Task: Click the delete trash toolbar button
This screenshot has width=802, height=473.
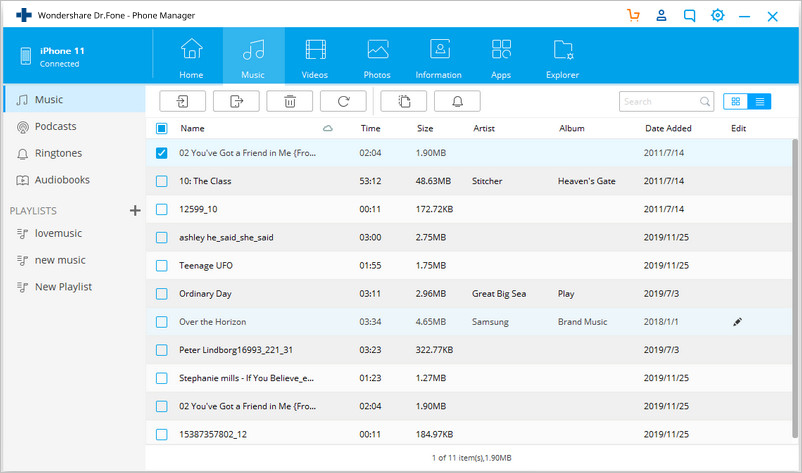Action: click(289, 101)
